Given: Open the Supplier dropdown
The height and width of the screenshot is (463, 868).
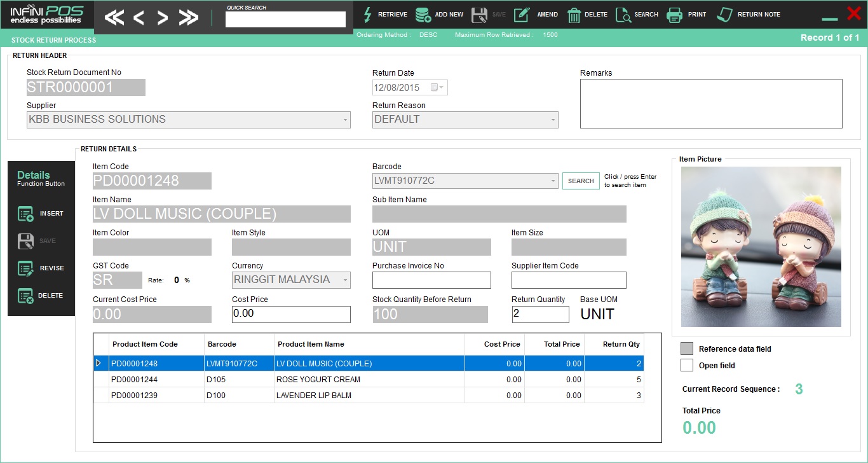Looking at the screenshot, I should 345,120.
